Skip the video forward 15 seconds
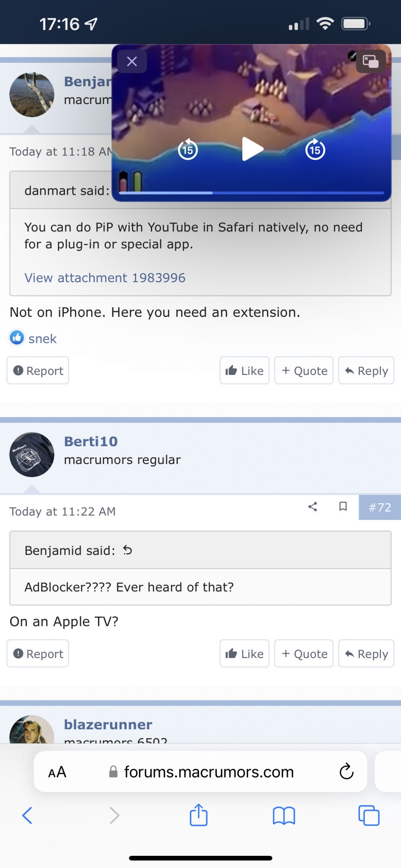 point(315,150)
